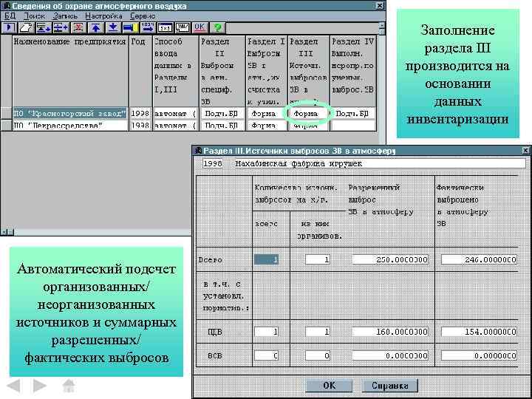Viewport: 532px width, 399px height.
Task: Click the ВСВ permitted emission field
Action: 390,355
